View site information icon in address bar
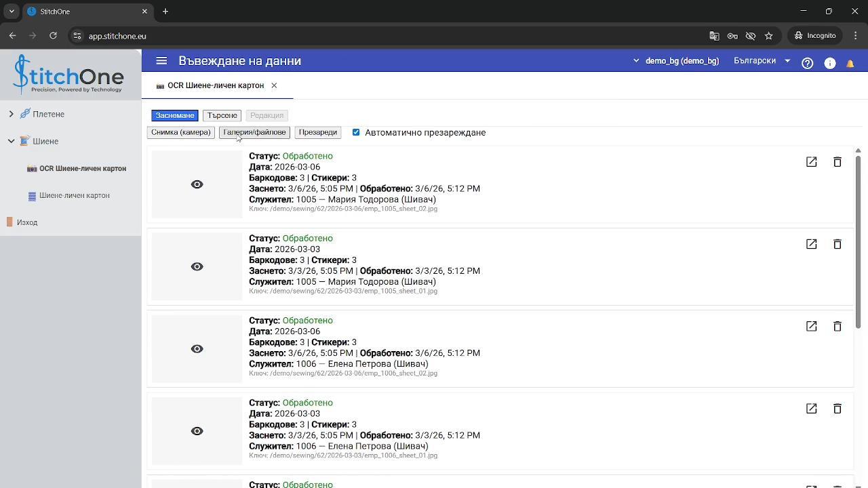 click(x=77, y=36)
